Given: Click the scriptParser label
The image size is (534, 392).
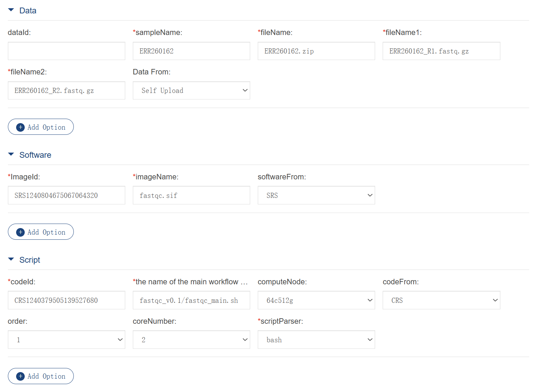Looking at the screenshot, I should pyautogui.click(x=280, y=321).
